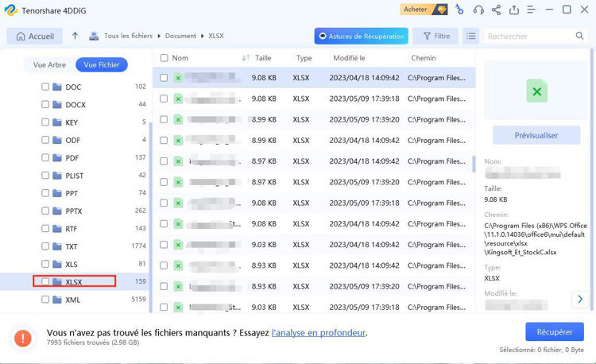The width and height of the screenshot is (596, 364).
Task: Click the magnifier search icon
Action: tap(579, 36)
